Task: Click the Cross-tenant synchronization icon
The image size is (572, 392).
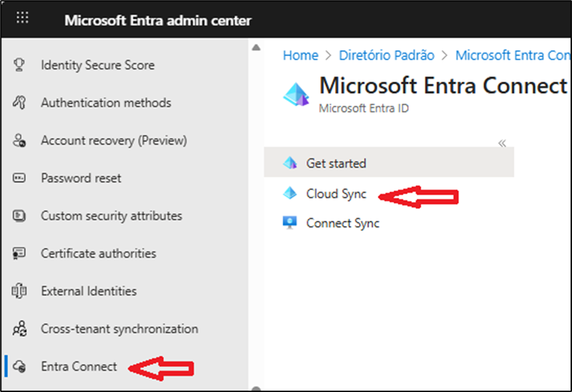Action: (19, 329)
